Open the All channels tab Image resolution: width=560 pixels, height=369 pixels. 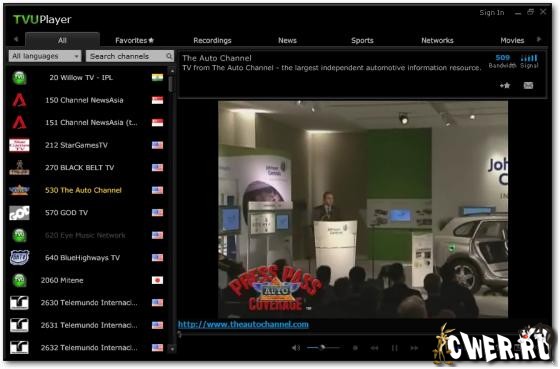point(62,40)
